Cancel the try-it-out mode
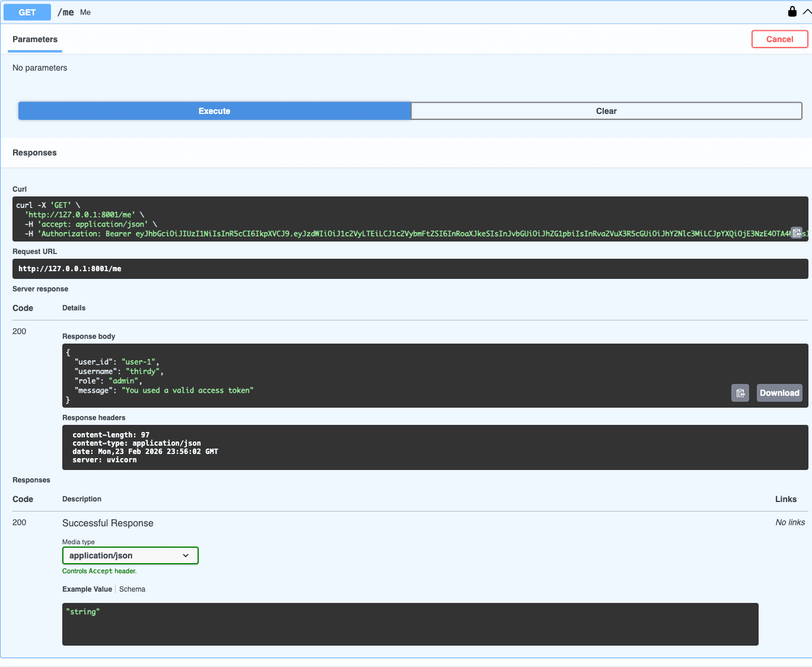This screenshot has height=667, width=812. click(x=779, y=39)
